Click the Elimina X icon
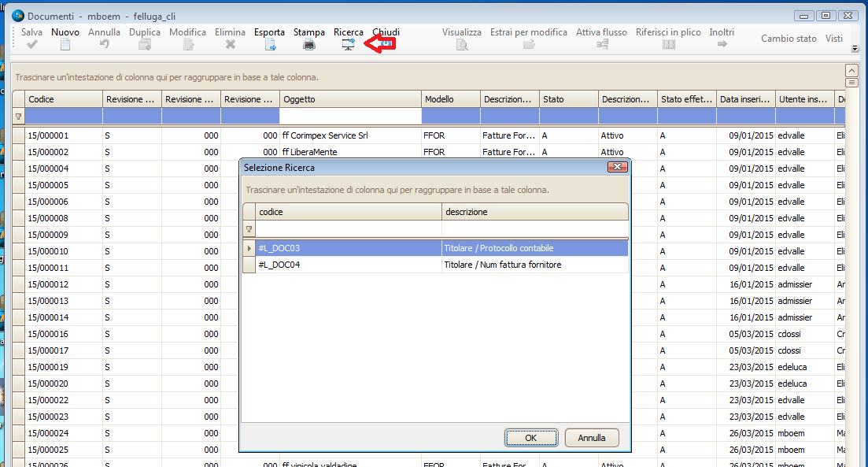The height and width of the screenshot is (467, 868). (x=231, y=45)
